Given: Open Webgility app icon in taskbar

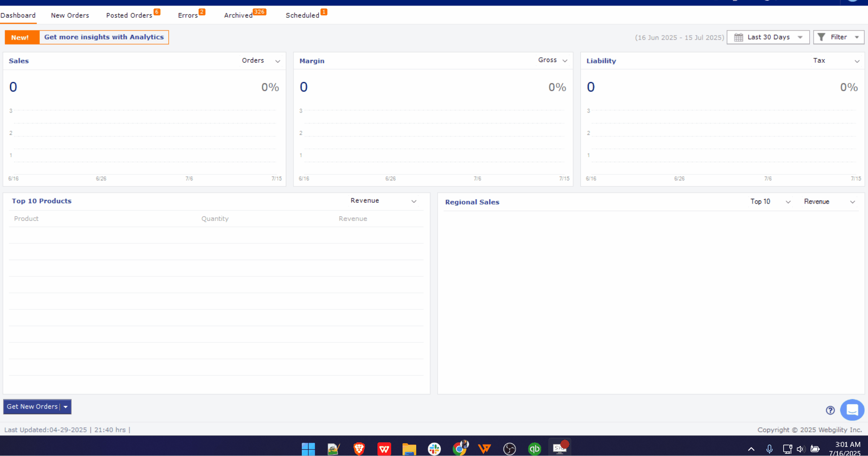Looking at the screenshot, I should click(484, 449).
